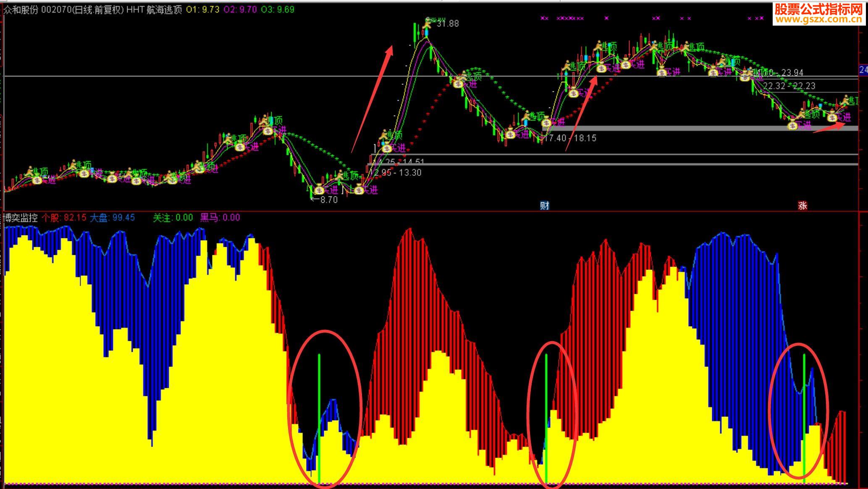Click the 22.32 - 22.23 gap label
Image resolution: width=868 pixels, height=489 pixels.
pyautogui.click(x=789, y=86)
